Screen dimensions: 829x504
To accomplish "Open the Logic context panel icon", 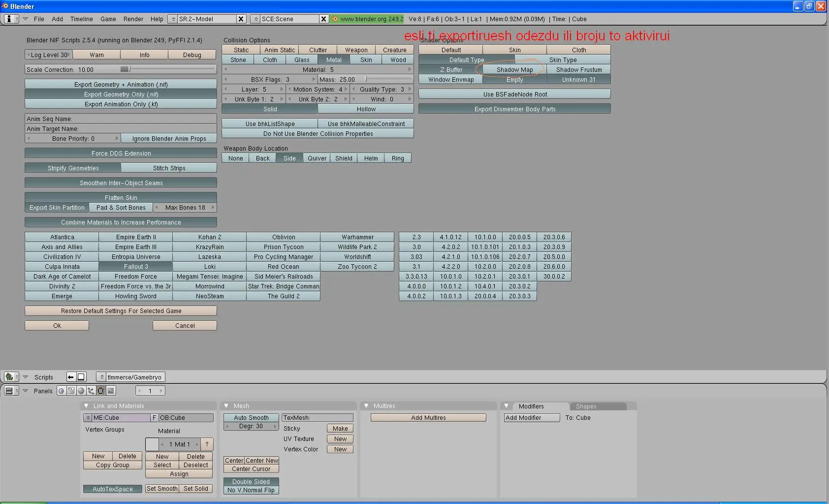I will click(61, 391).
